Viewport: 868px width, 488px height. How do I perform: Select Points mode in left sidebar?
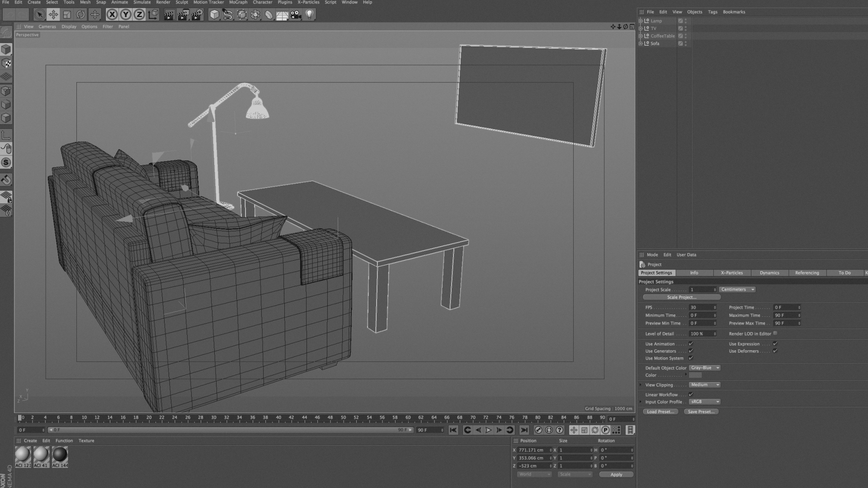coord(6,91)
